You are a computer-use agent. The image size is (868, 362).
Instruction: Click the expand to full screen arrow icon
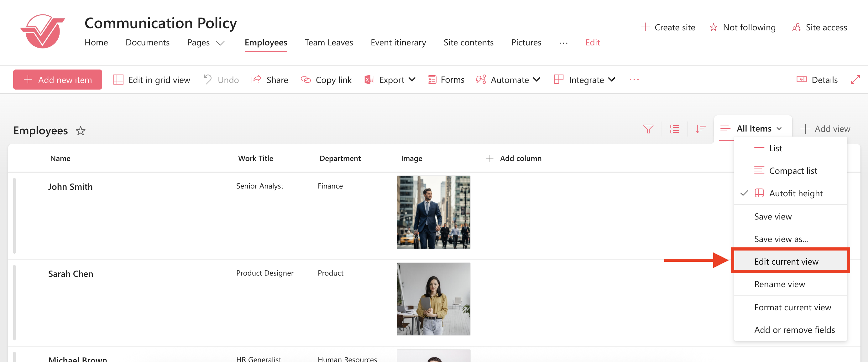pos(855,80)
